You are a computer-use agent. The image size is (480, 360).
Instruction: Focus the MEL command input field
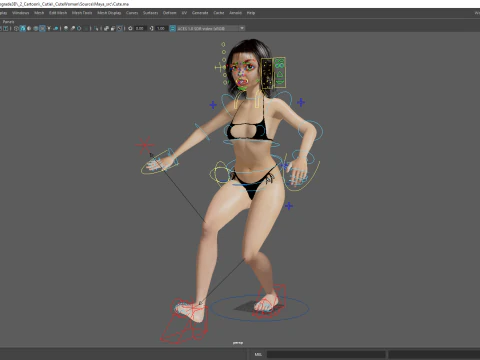click(326, 354)
